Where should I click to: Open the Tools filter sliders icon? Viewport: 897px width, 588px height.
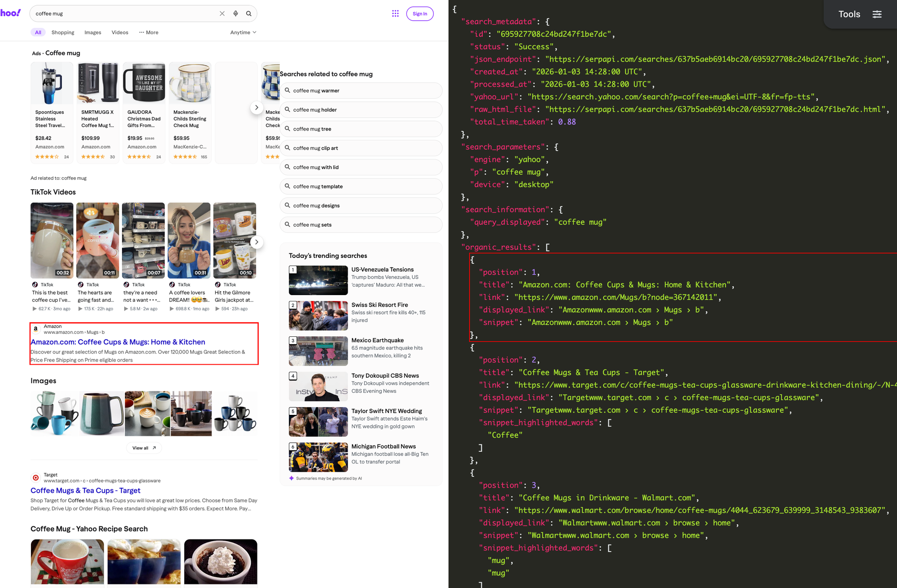pos(877,14)
